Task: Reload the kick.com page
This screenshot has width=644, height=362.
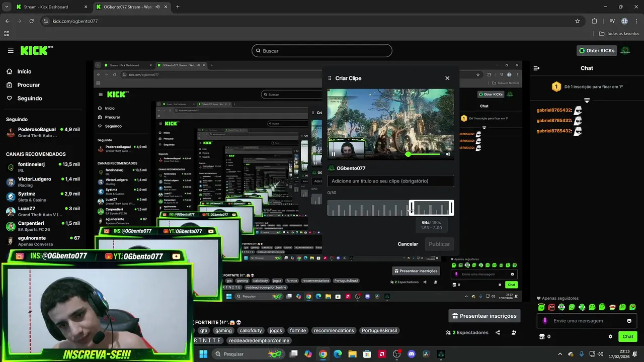Action: click(x=31, y=21)
